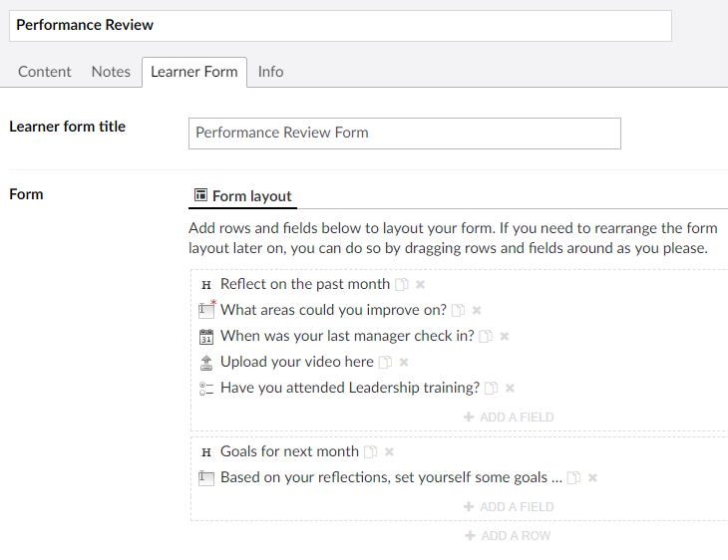Delete When was your last manager check in field
The image size is (728, 560).
505,336
